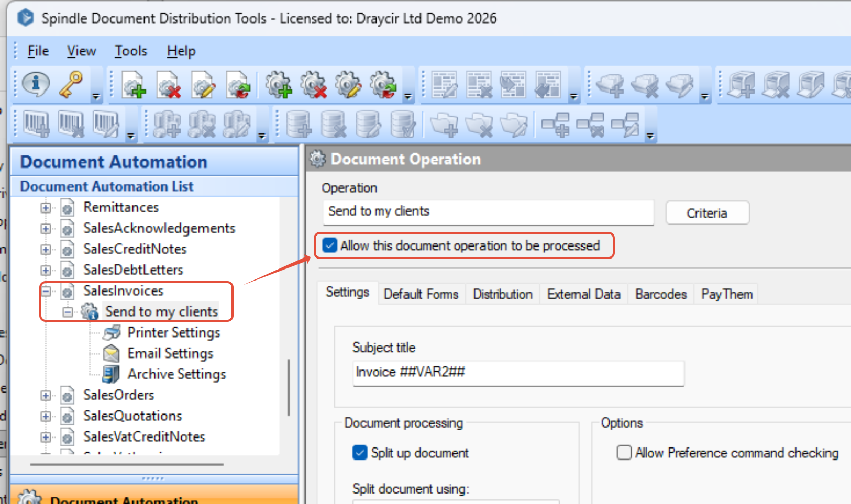This screenshot has height=504, width=851.
Task: Click the Email Settings envelope icon
Action: [x=111, y=353]
